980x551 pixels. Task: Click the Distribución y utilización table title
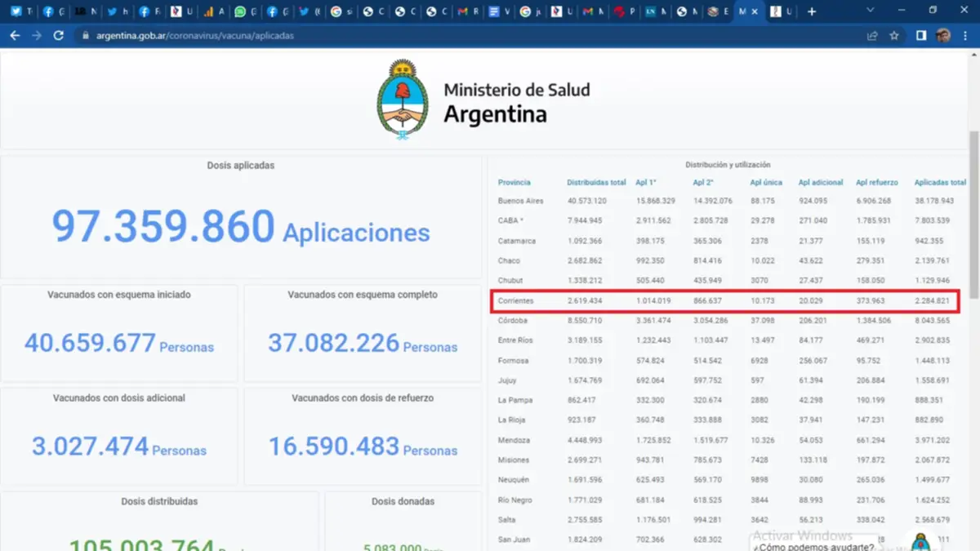point(728,165)
